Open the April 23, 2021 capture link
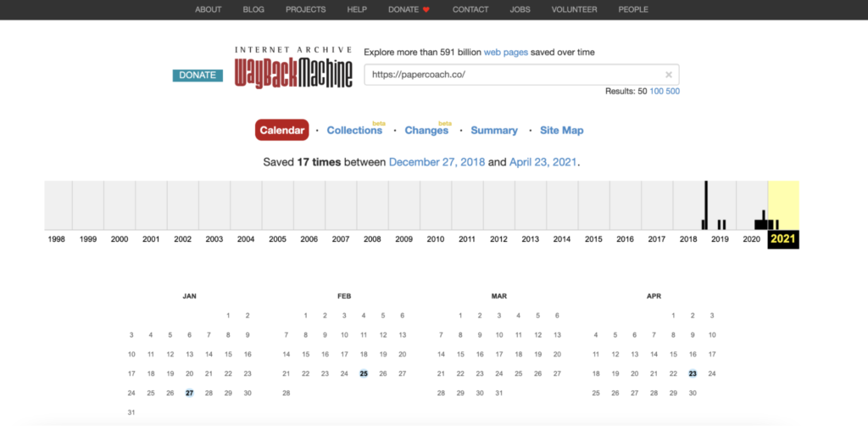Image resolution: width=868 pixels, height=426 pixels. pos(543,162)
